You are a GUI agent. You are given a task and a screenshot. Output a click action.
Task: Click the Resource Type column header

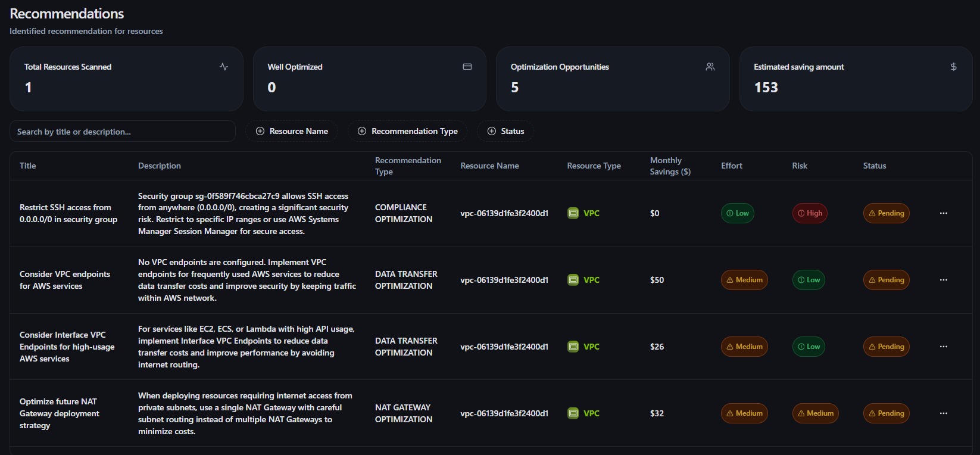pyautogui.click(x=594, y=166)
